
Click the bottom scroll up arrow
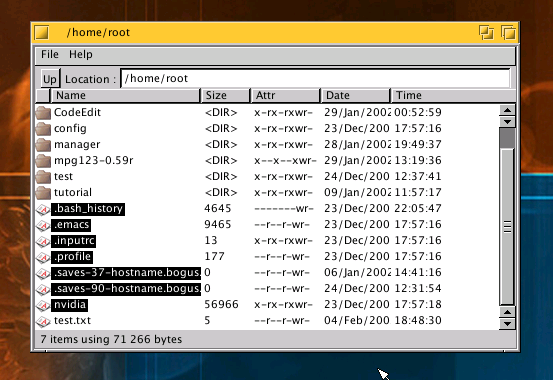pyautogui.click(x=508, y=312)
